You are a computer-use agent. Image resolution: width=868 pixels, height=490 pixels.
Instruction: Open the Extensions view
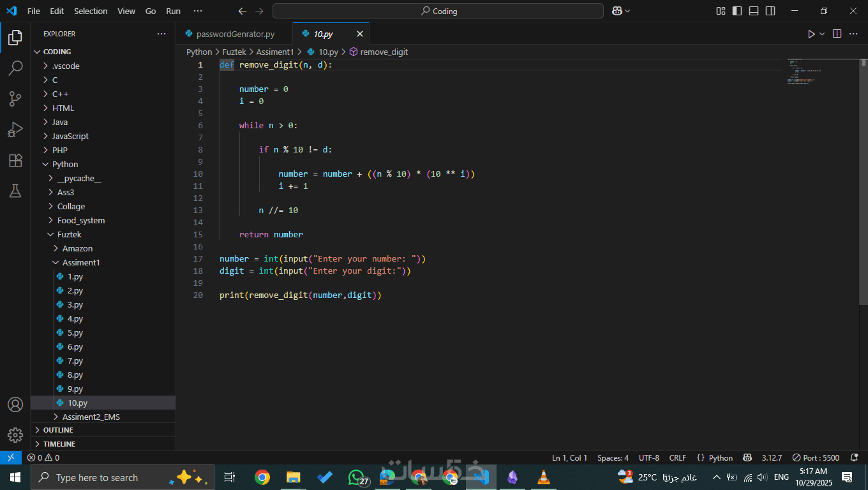coord(15,160)
